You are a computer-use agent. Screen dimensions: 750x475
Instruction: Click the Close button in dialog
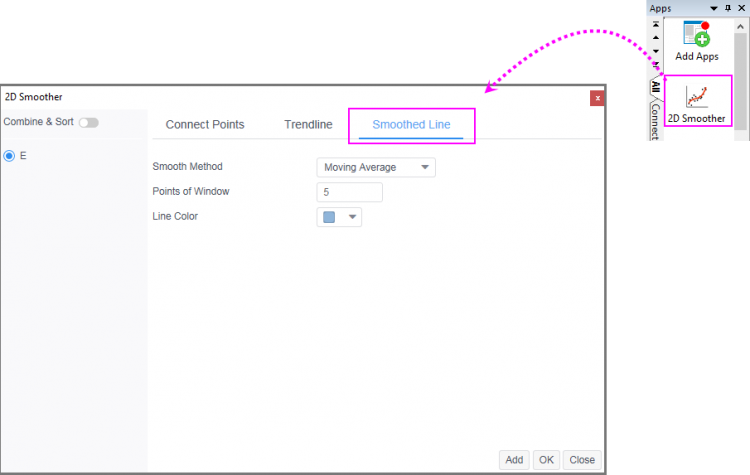pyautogui.click(x=582, y=460)
